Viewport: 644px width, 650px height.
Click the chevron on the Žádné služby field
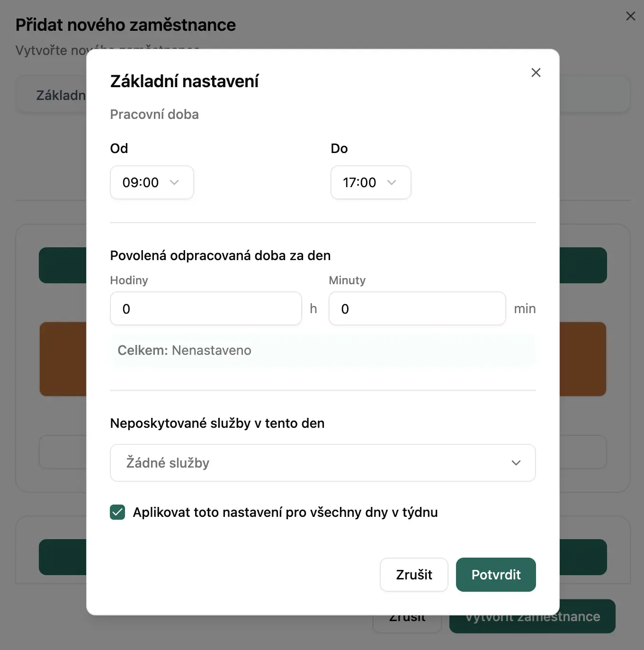pos(516,463)
